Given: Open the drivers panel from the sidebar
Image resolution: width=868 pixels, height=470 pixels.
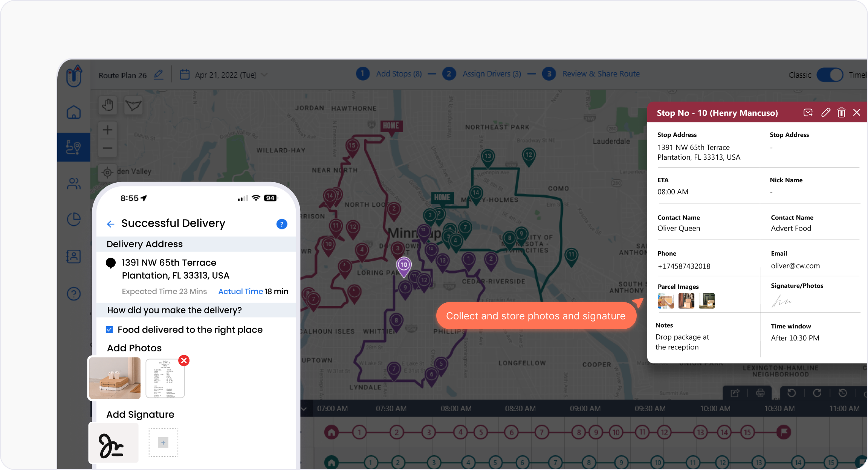Looking at the screenshot, I should click(73, 183).
